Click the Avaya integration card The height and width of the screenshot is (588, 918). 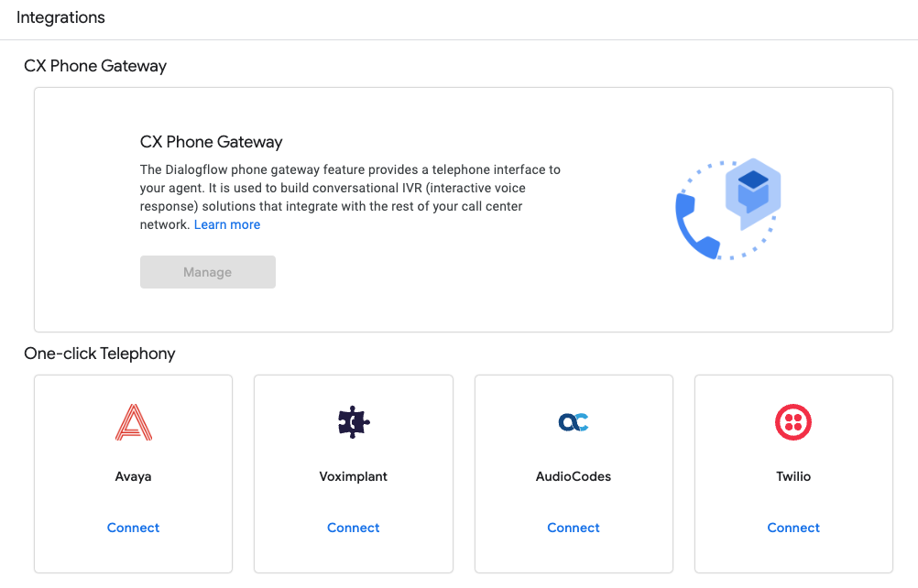(x=133, y=474)
